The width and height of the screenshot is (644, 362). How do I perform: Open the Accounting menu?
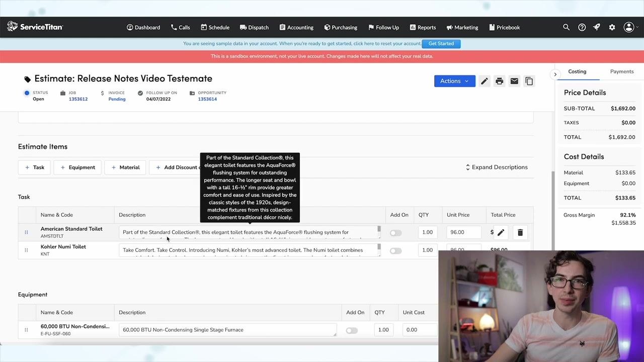tap(296, 27)
